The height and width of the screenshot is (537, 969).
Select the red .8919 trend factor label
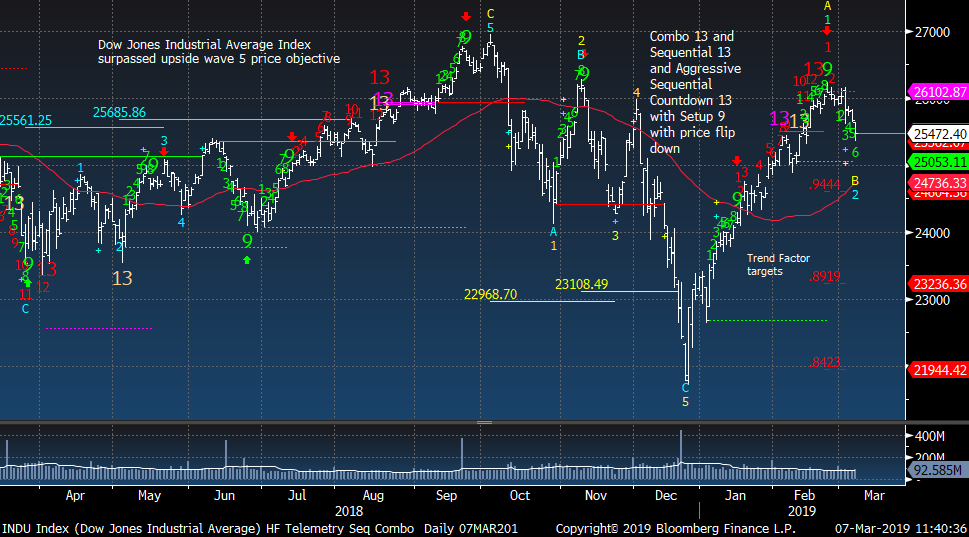(824, 277)
